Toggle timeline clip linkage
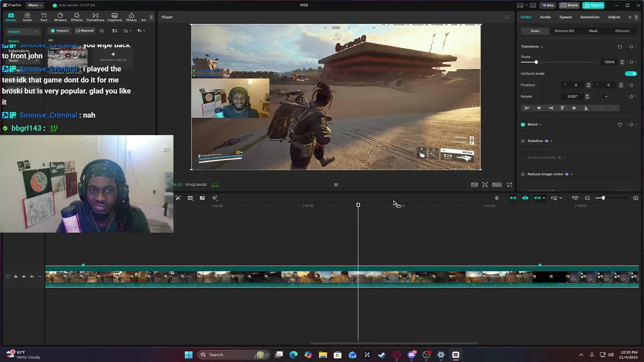Image resolution: width=644 pixels, height=362 pixels. [x=537, y=198]
